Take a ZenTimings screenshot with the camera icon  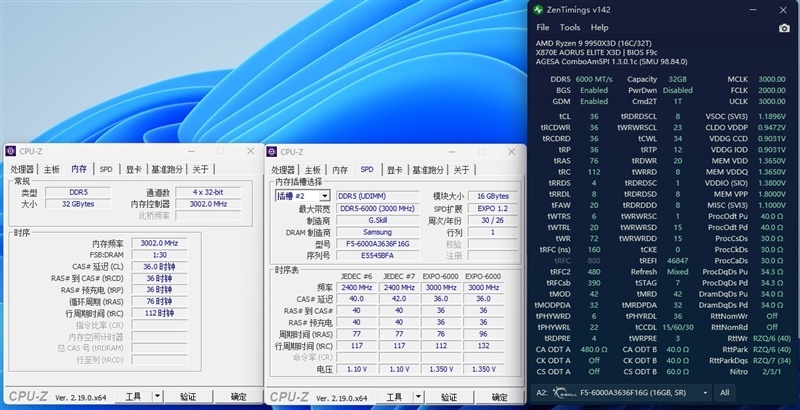[784, 28]
